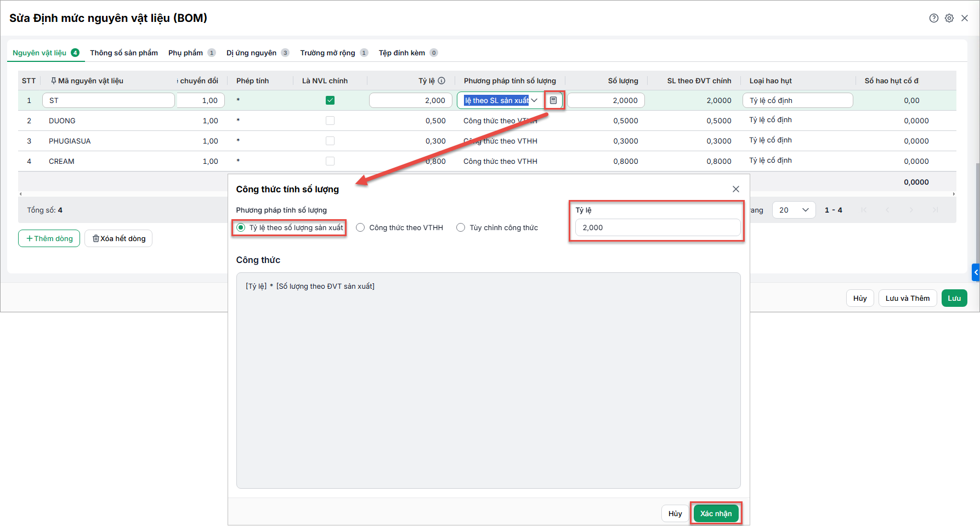Edit Tỷ lệ 2,000 cell in row 1
The width and height of the screenshot is (980, 526).
tap(411, 100)
